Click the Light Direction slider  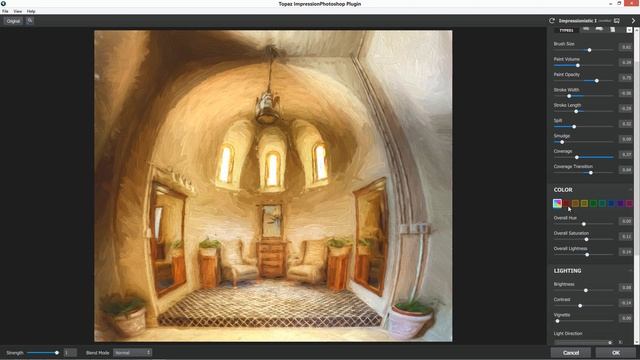point(583,342)
